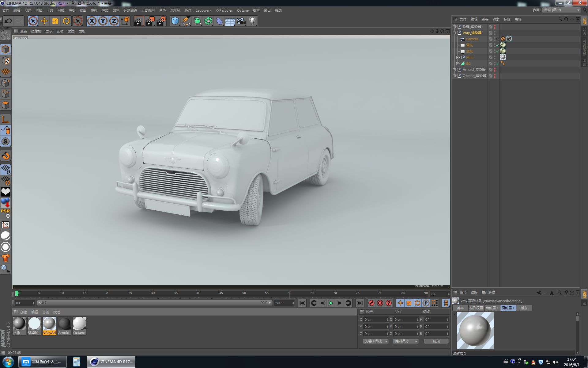Open the Octane menu in menu bar
Screen dimensions: 588x368
pos(243,10)
